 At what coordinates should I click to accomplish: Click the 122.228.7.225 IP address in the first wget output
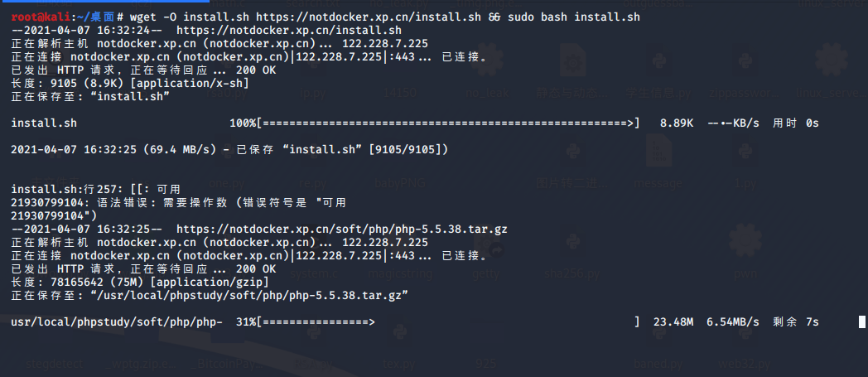click(x=385, y=43)
